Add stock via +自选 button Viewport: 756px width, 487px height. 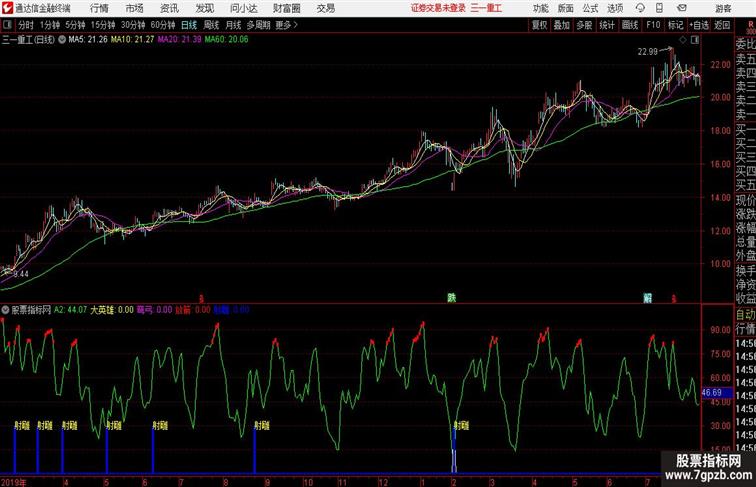pos(699,25)
